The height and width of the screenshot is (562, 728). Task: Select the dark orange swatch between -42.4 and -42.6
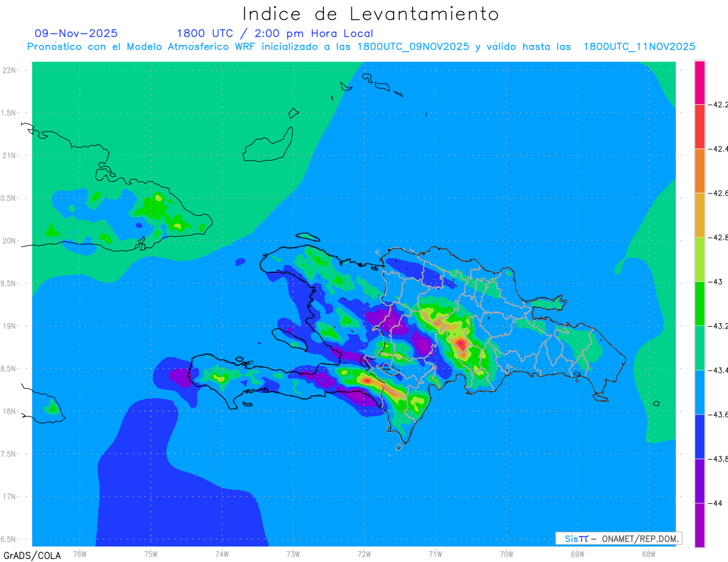pos(699,170)
